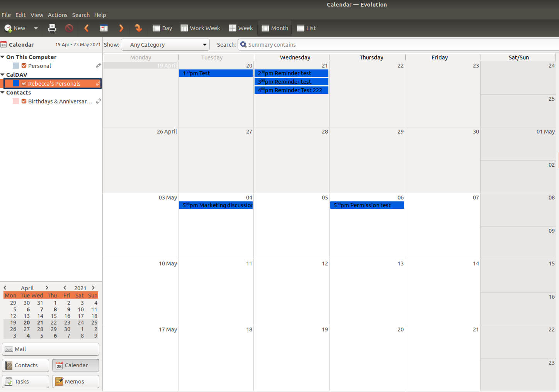Image resolution: width=559 pixels, height=392 pixels.
Task: Open the Contacts view
Action: (x=25, y=365)
